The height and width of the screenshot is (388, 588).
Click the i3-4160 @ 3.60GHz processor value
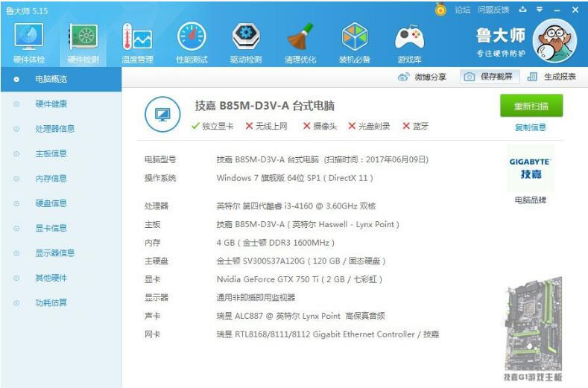(x=296, y=206)
